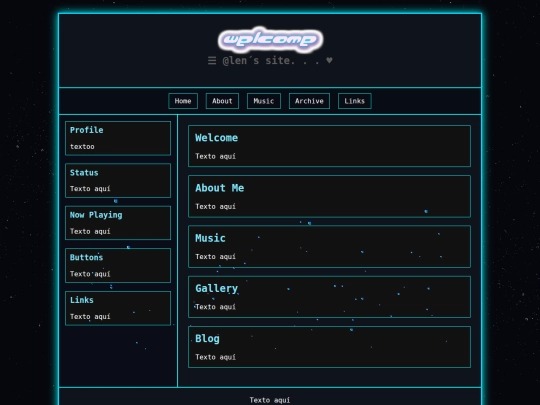This screenshot has width=540, height=405.
Task: Click "Texto aquí" under sidebar Links
Action: 90,316
